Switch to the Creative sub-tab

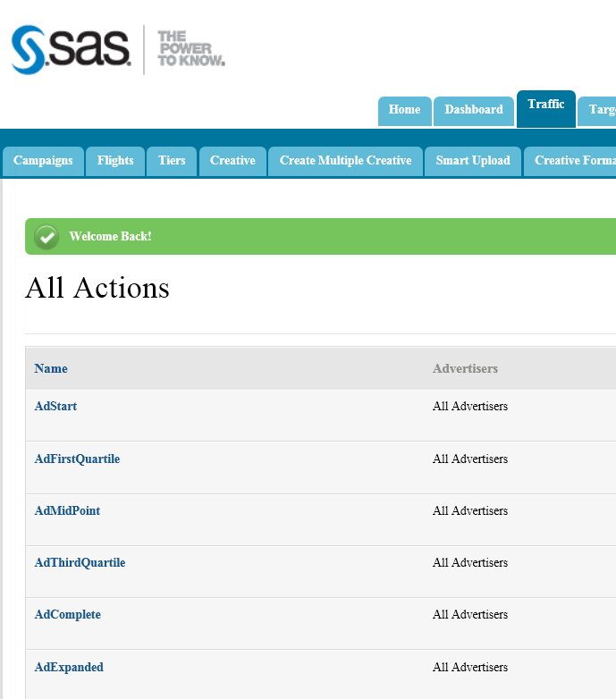click(x=232, y=161)
